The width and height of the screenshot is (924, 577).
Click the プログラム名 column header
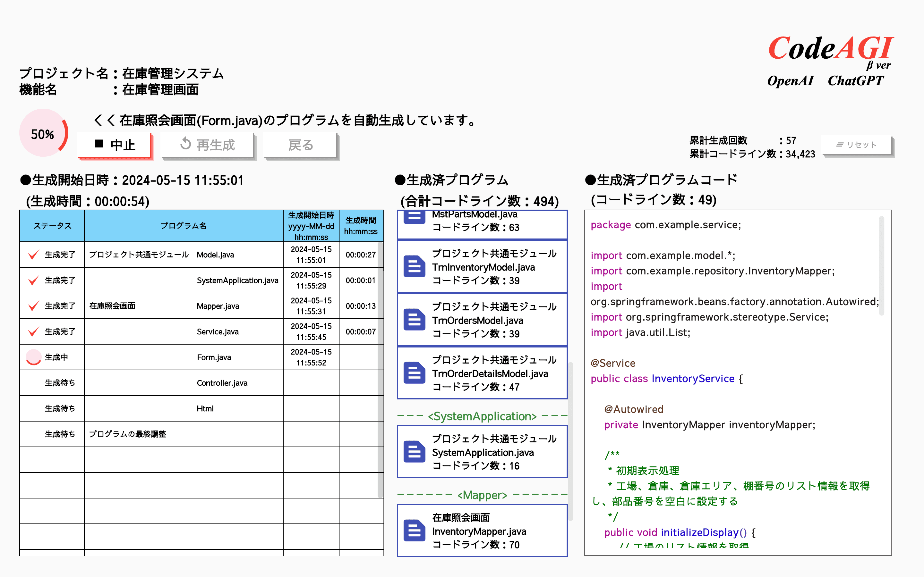click(x=183, y=226)
